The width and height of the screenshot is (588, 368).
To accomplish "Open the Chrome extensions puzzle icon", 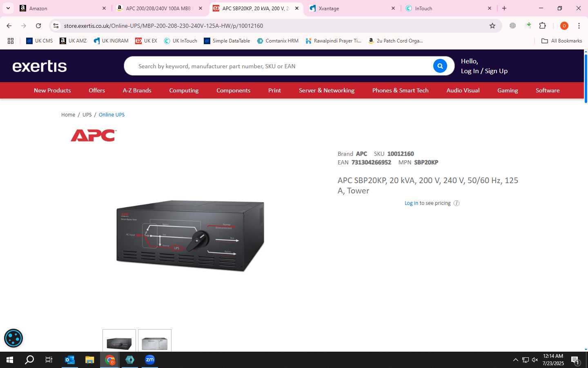I will click(542, 26).
